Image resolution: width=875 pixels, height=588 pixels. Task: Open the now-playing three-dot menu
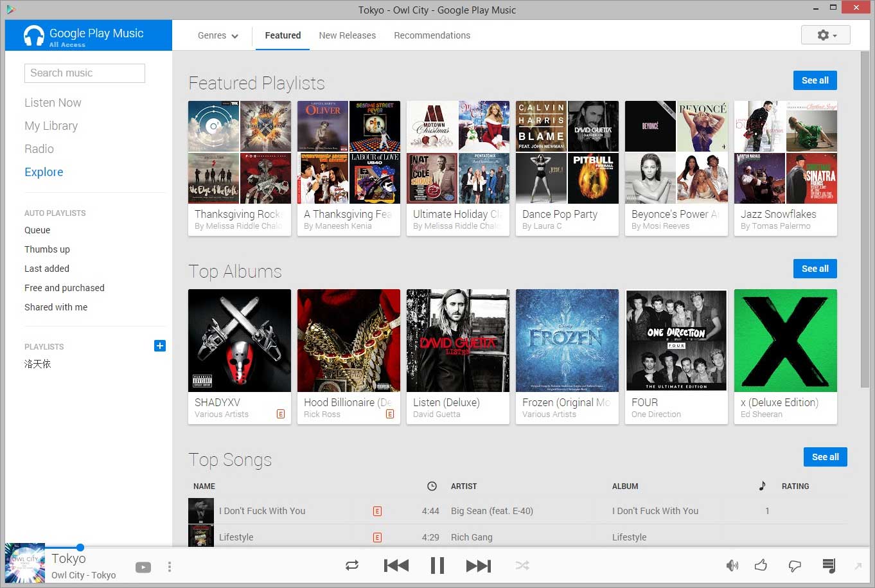pos(170,567)
